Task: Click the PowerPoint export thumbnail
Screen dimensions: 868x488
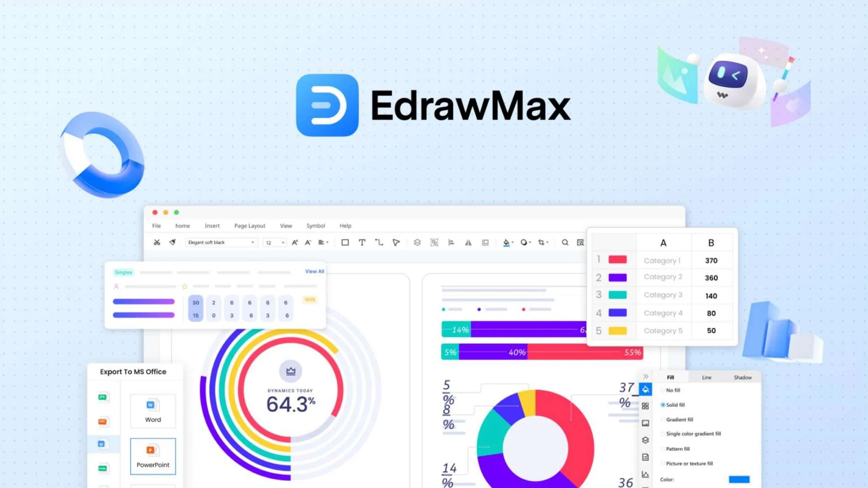Action: click(153, 455)
